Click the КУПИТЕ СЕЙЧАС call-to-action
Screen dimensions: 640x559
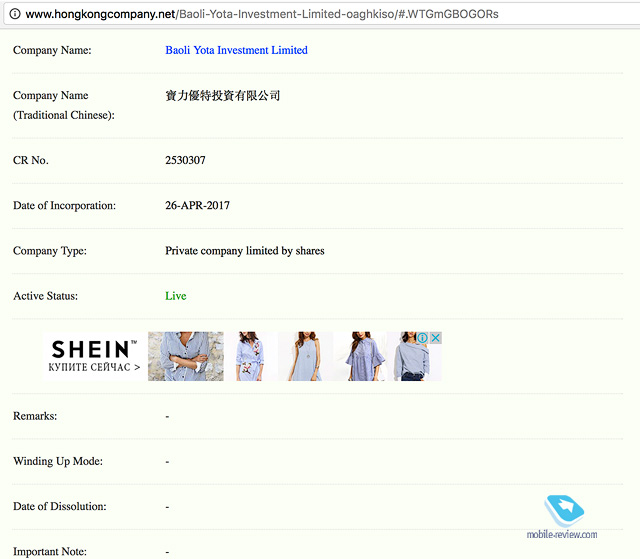[94, 367]
